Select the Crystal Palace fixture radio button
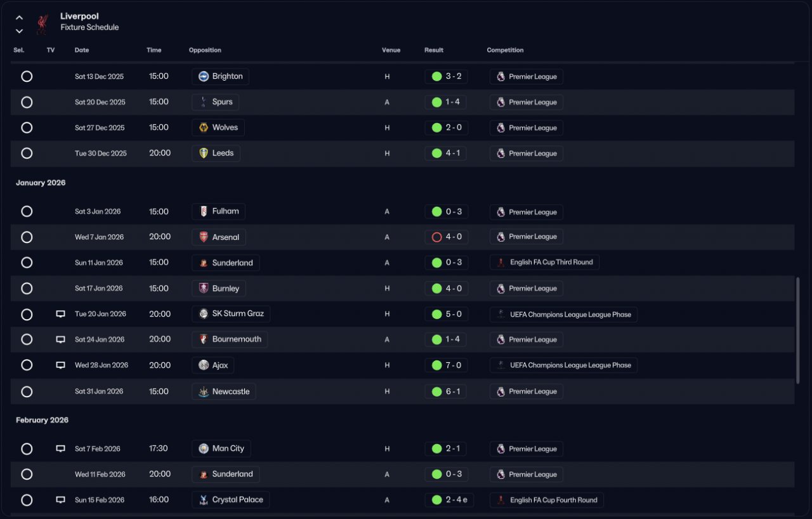812x519 pixels. [27, 500]
